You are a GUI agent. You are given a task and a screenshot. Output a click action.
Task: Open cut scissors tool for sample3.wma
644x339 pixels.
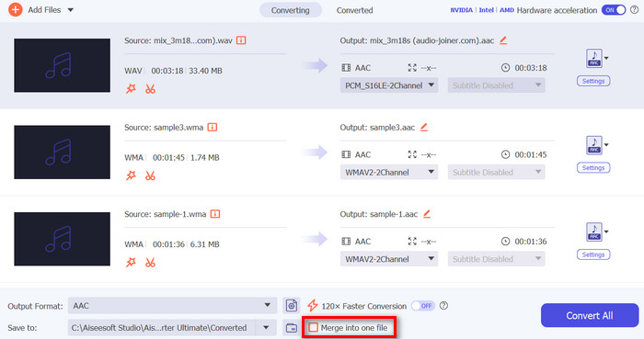coord(150,175)
